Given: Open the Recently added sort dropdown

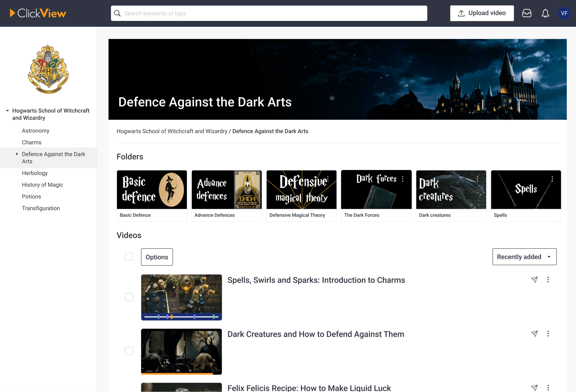Looking at the screenshot, I should (x=524, y=257).
